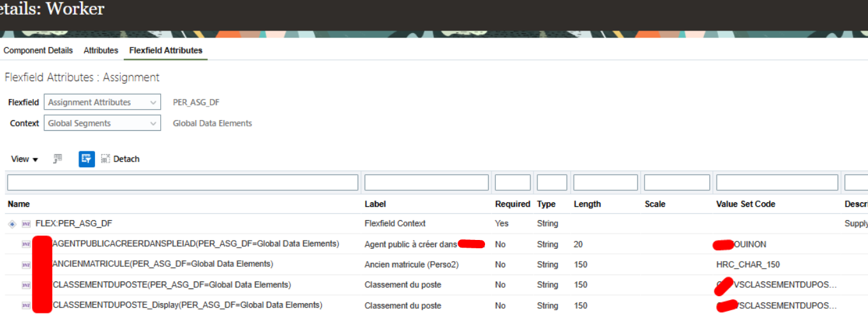Sort by the Label column header

tap(375, 204)
